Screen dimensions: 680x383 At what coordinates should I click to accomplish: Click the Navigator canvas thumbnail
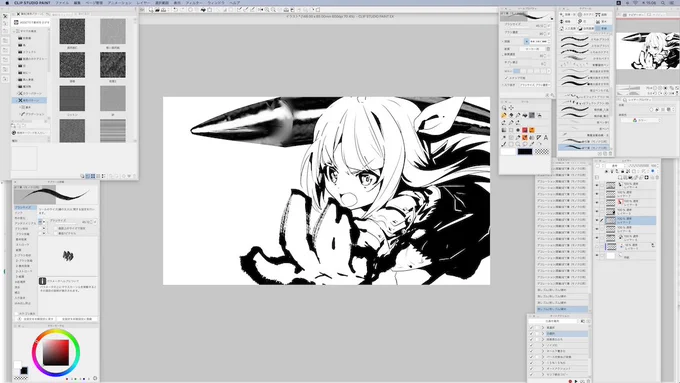[x=648, y=51]
